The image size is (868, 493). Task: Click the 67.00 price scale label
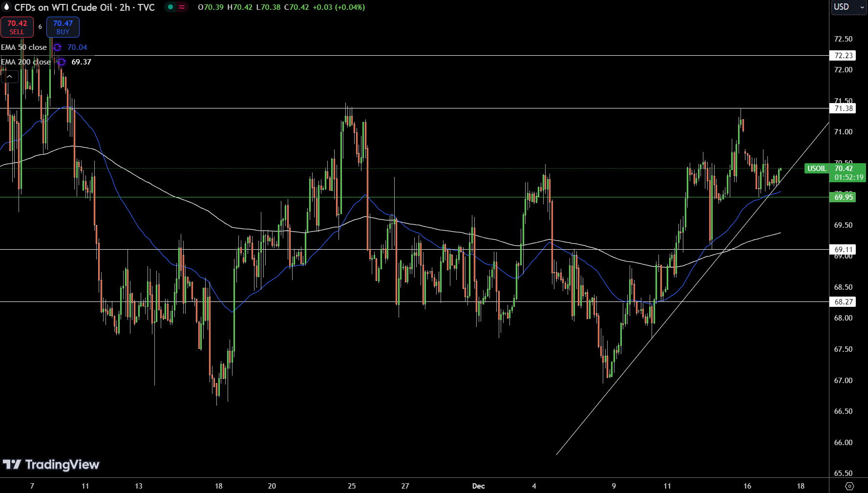(843, 381)
